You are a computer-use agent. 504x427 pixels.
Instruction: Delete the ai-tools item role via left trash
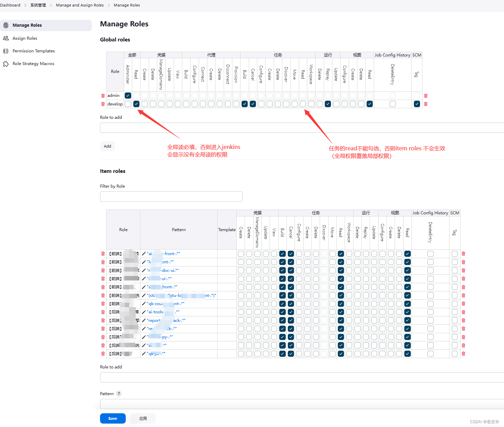(103, 312)
